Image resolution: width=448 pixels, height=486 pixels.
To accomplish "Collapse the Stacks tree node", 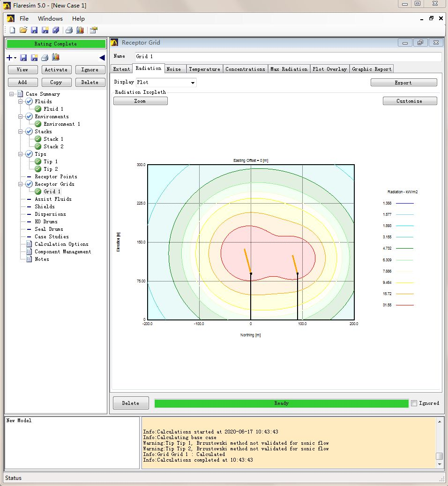I will [x=21, y=131].
